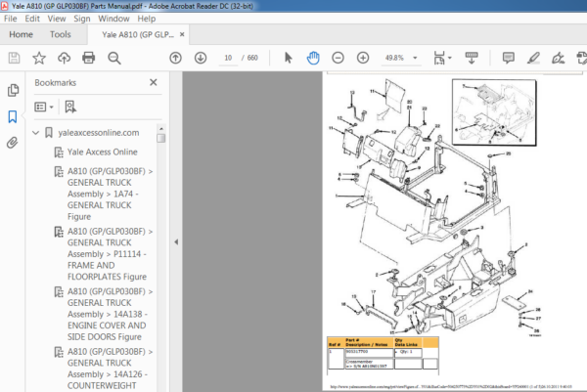Click the find current bookmark icon
The image size is (587, 392).
[x=70, y=107]
